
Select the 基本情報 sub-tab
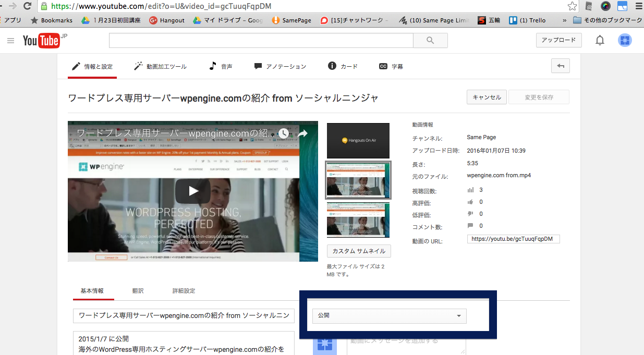(x=92, y=291)
